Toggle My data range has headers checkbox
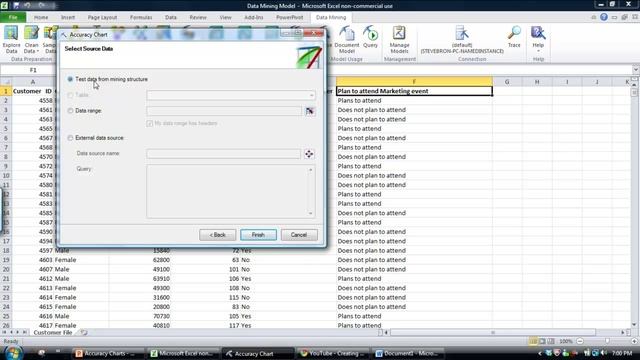Screen dimensions: 640x360 click(x=149, y=123)
